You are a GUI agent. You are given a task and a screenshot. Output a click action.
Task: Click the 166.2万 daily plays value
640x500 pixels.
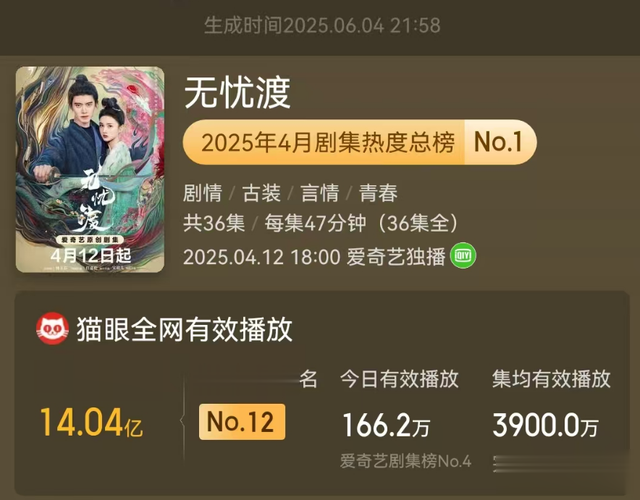(x=387, y=425)
